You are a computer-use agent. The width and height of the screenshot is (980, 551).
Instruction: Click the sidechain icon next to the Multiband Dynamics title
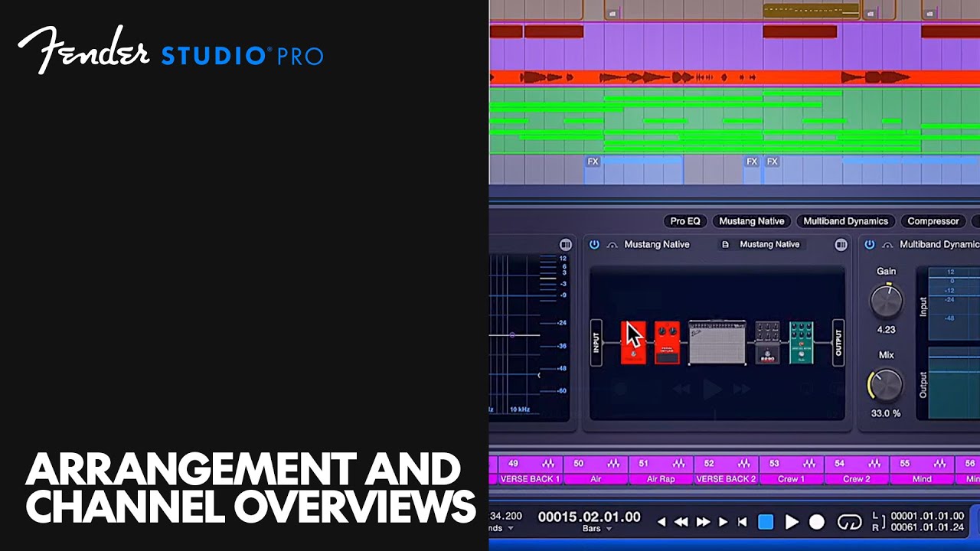tap(887, 245)
